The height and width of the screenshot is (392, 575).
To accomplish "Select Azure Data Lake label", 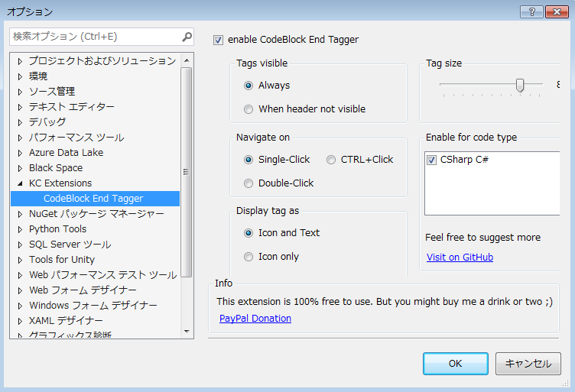I will coord(66,153).
